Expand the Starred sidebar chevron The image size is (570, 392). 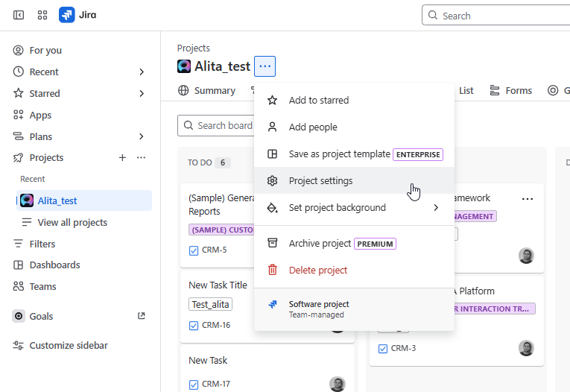[142, 94]
